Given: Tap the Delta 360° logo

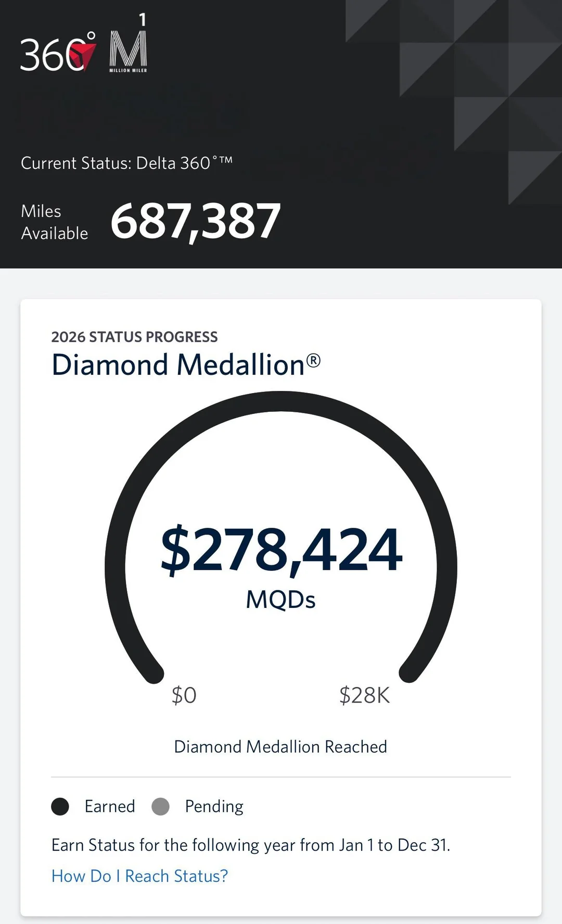Looking at the screenshot, I should point(58,53).
